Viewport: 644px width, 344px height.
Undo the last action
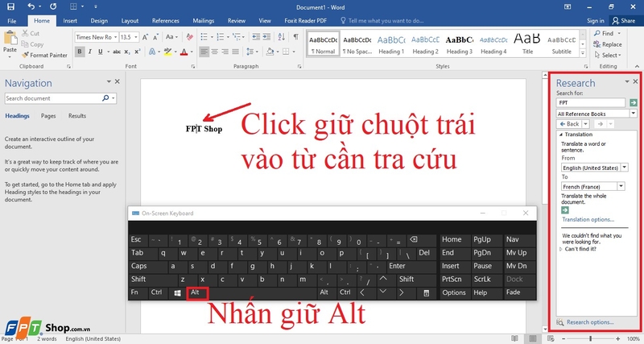point(31,6)
